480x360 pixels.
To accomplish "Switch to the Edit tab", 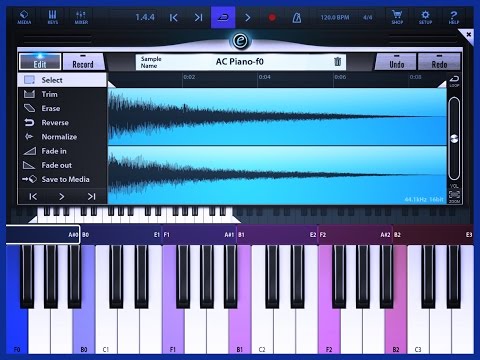I will 40,62.
